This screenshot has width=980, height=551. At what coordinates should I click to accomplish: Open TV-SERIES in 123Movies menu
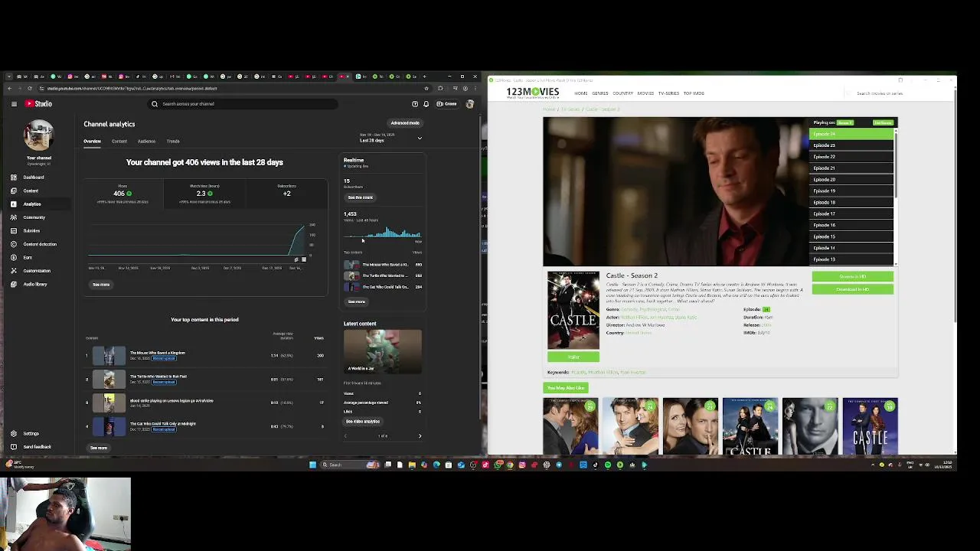point(668,93)
